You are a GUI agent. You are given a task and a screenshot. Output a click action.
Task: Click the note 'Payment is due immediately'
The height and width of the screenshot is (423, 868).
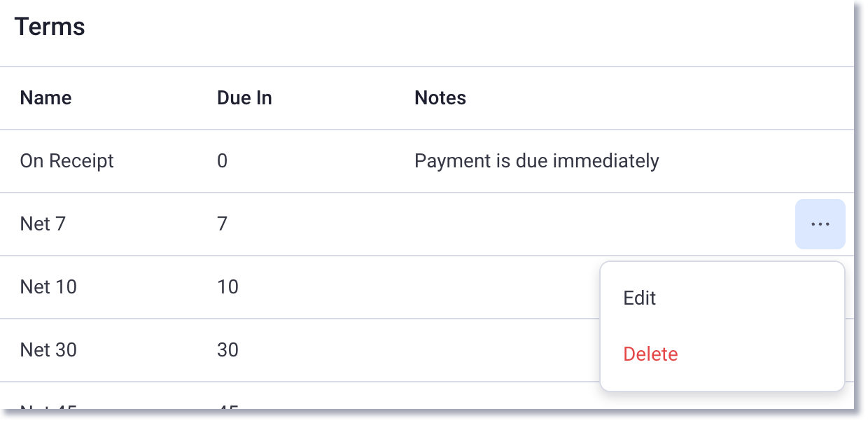[x=536, y=161]
